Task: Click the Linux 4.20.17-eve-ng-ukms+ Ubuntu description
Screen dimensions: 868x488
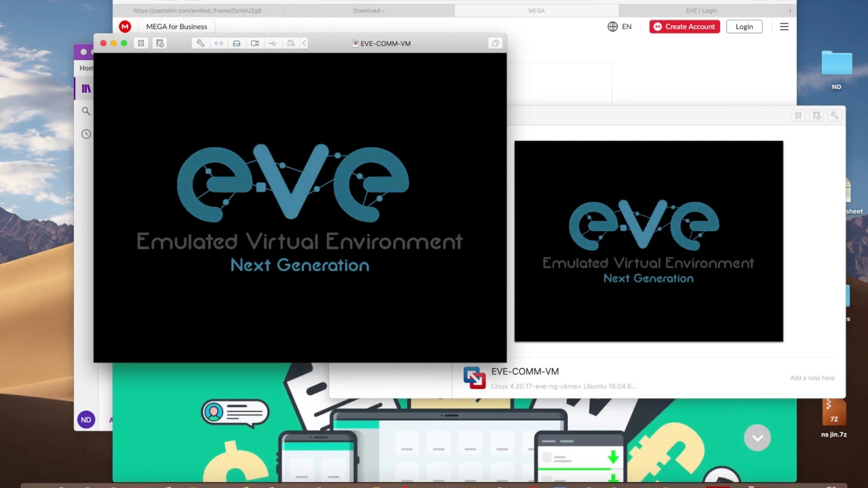Action: coord(564,386)
